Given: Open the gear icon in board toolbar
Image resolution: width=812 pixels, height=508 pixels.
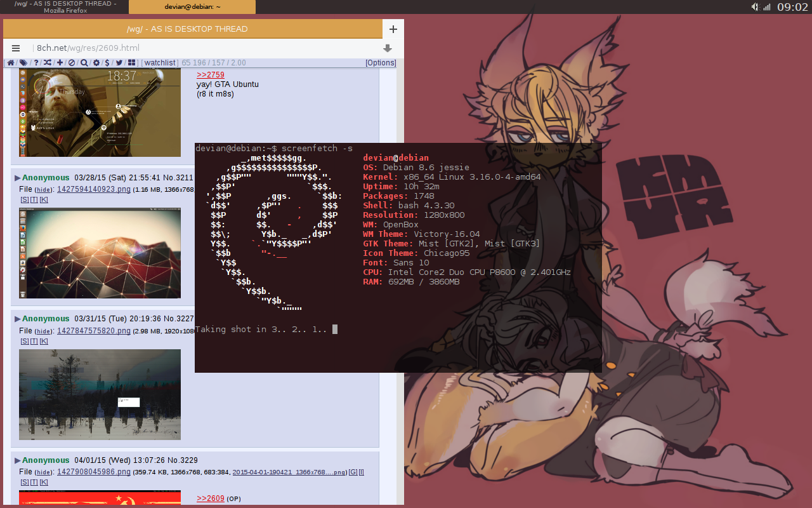Looking at the screenshot, I should pyautogui.click(x=96, y=63).
